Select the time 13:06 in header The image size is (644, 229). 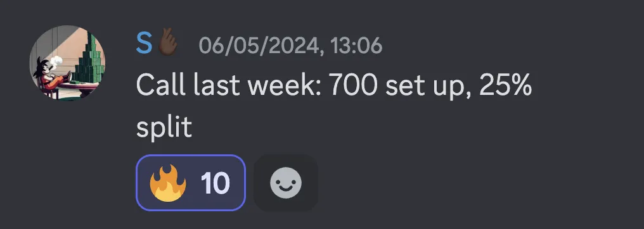tap(356, 45)
